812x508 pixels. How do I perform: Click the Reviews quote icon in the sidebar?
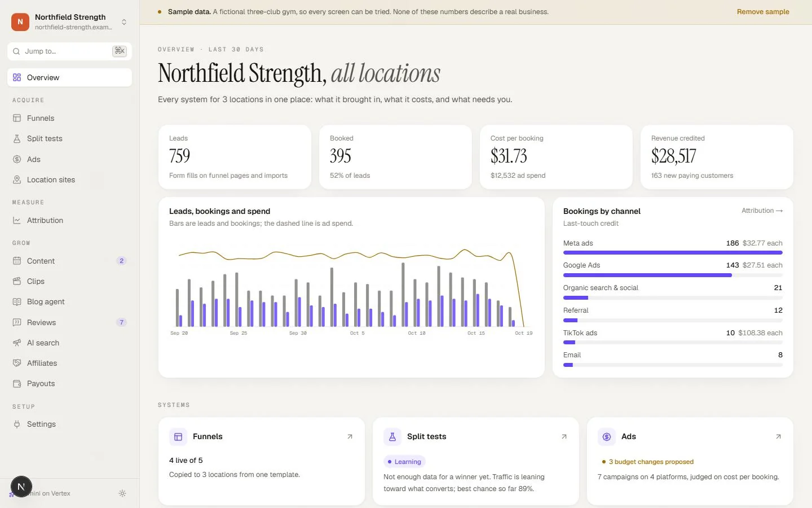click(17, 322)
